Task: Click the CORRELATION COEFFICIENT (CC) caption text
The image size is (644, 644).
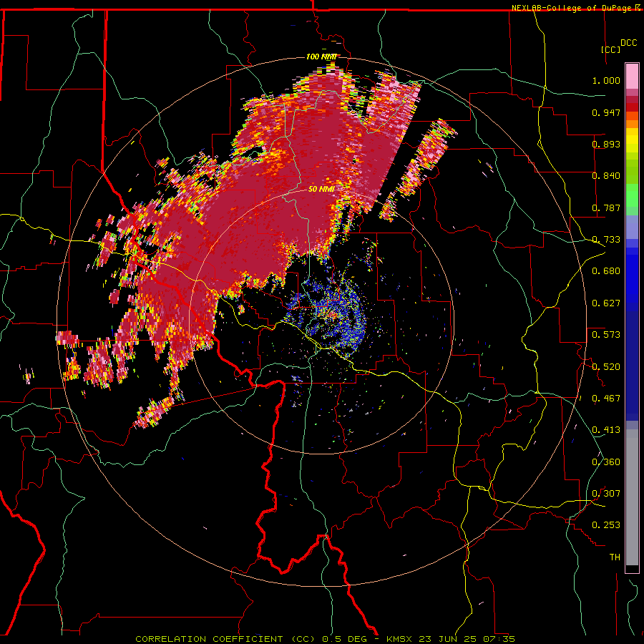Action: pyautogui.click(x=225, y=639)
